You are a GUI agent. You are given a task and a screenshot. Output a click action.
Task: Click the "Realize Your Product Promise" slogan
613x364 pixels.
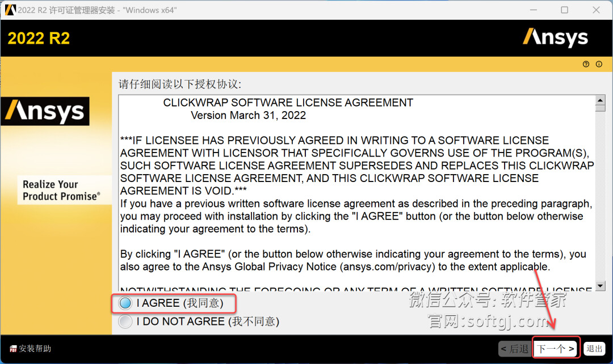[x=61, y=190]
